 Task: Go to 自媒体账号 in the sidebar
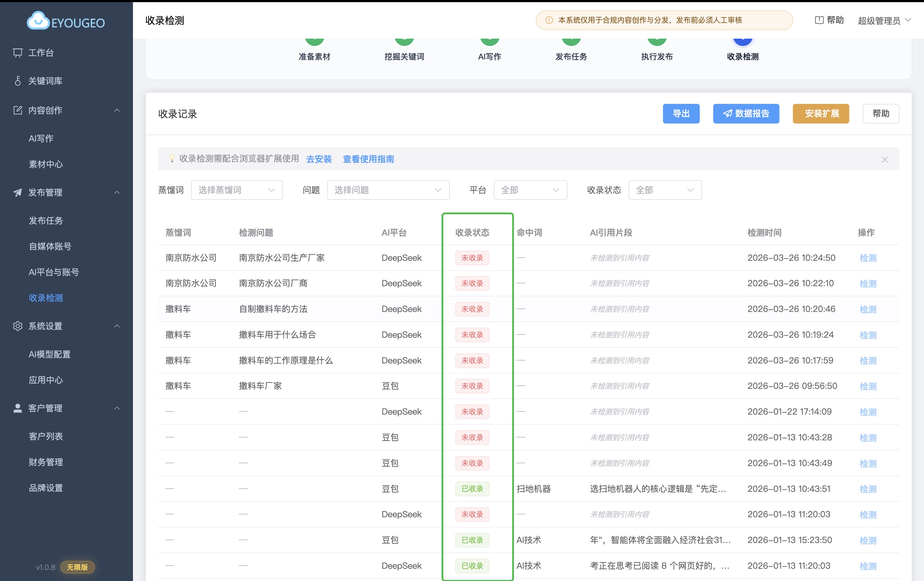50,246
